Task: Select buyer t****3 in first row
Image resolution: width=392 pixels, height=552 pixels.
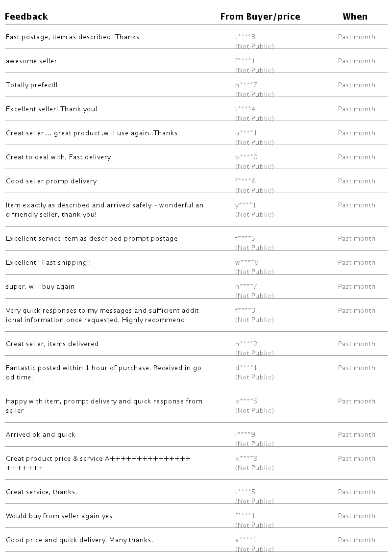Action: pyautogui.click(x=245, y=37)
